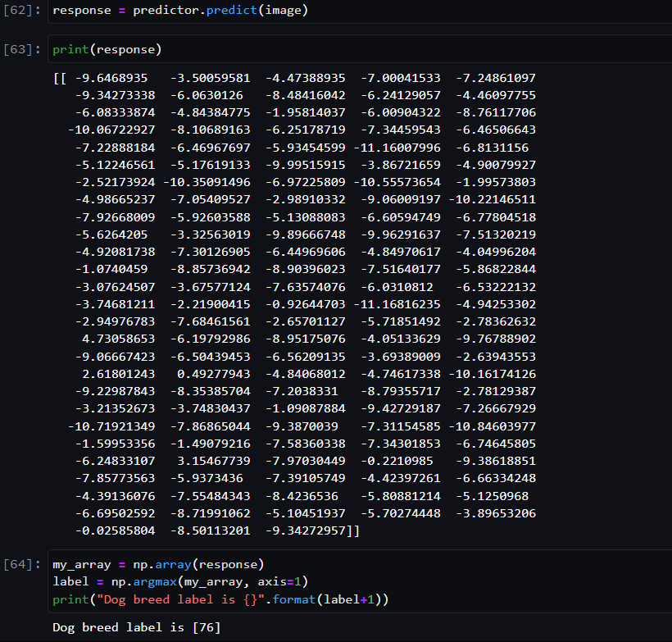The image size is (672, 642).
Task: Click the value -8.4236536
Action: click(x=302, y=496)
